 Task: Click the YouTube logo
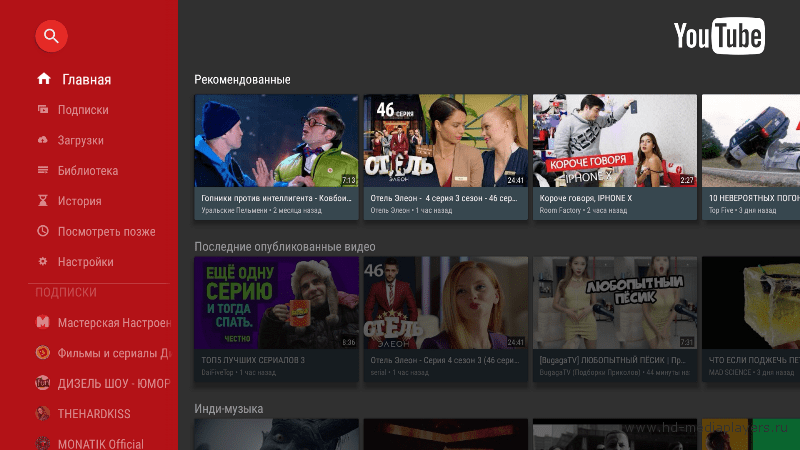tap(719, 36)
